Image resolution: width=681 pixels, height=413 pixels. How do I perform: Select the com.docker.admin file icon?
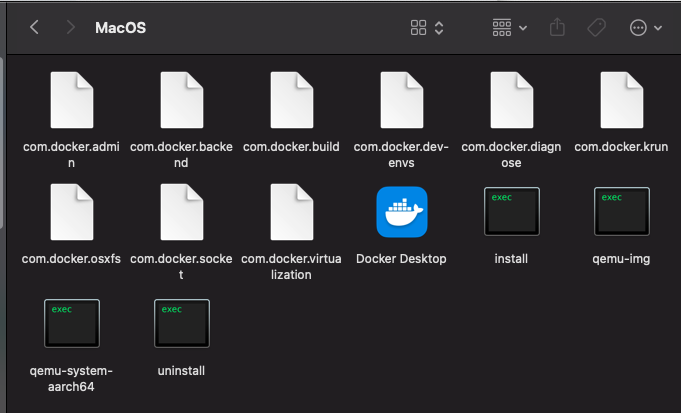pyautogui.click(x=72, y=100)
